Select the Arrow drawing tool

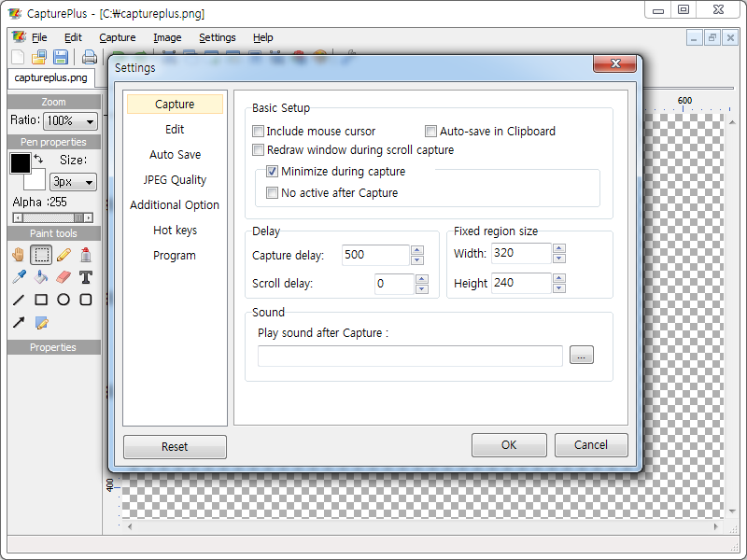pos(19,322)
